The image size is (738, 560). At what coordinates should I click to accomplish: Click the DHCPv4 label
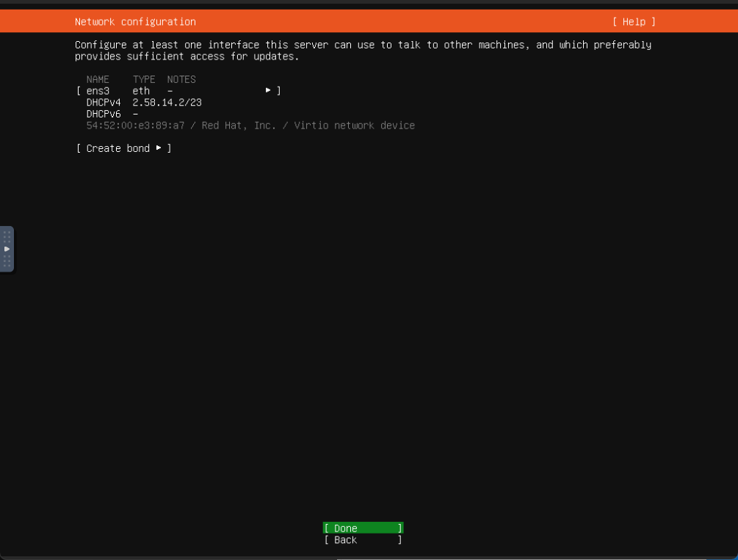104,103
